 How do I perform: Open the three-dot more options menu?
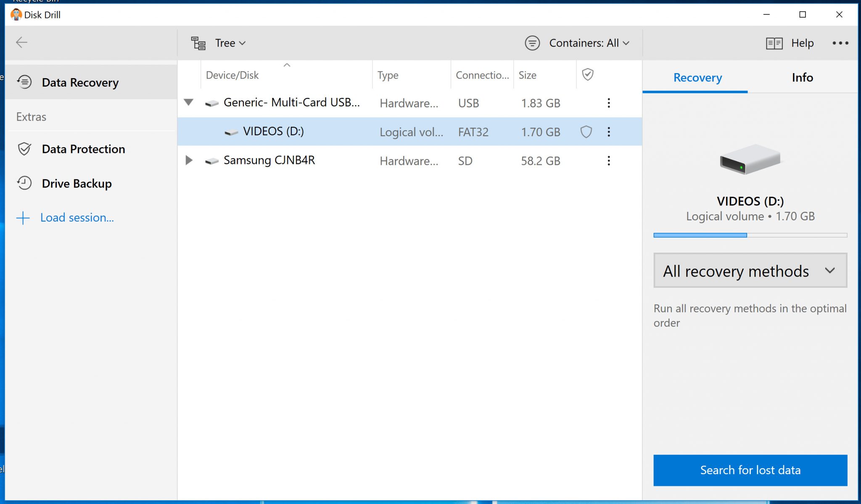[x=840, y=43]
